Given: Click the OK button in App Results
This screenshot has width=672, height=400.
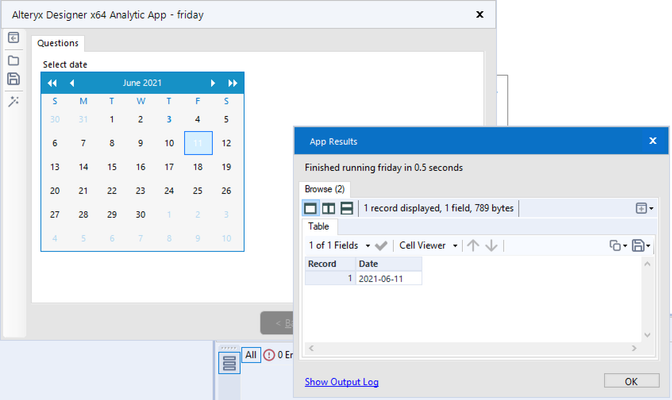Looking at the screenshot, I should (631, 381).
